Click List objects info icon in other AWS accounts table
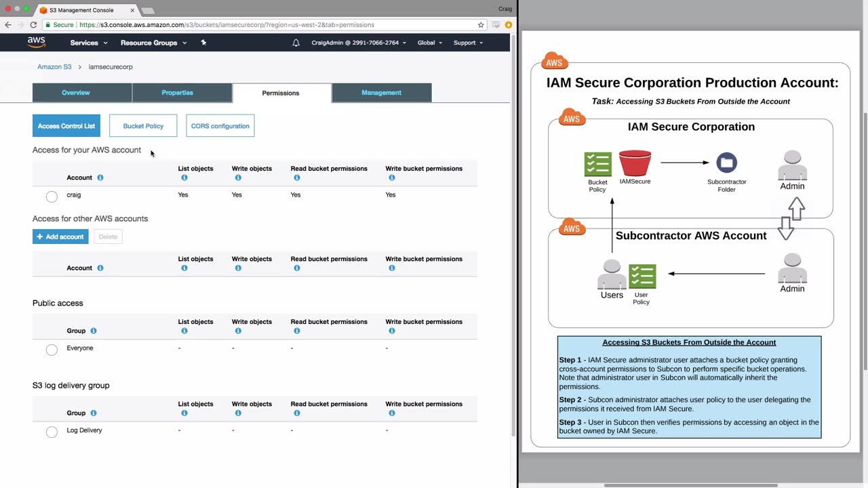Image resolution: width=868 pixels, height=488 pixels. tap(184, 268)
